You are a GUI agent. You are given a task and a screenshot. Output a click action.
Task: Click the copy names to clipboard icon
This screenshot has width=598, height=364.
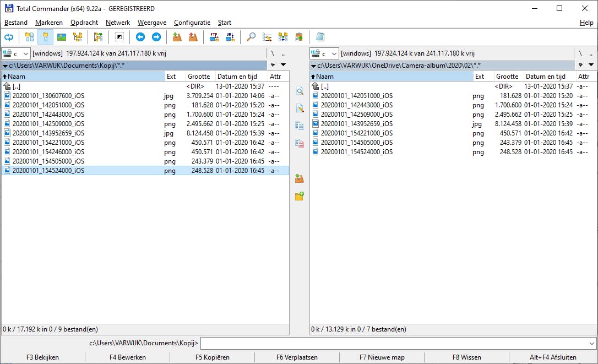point(299,37)
